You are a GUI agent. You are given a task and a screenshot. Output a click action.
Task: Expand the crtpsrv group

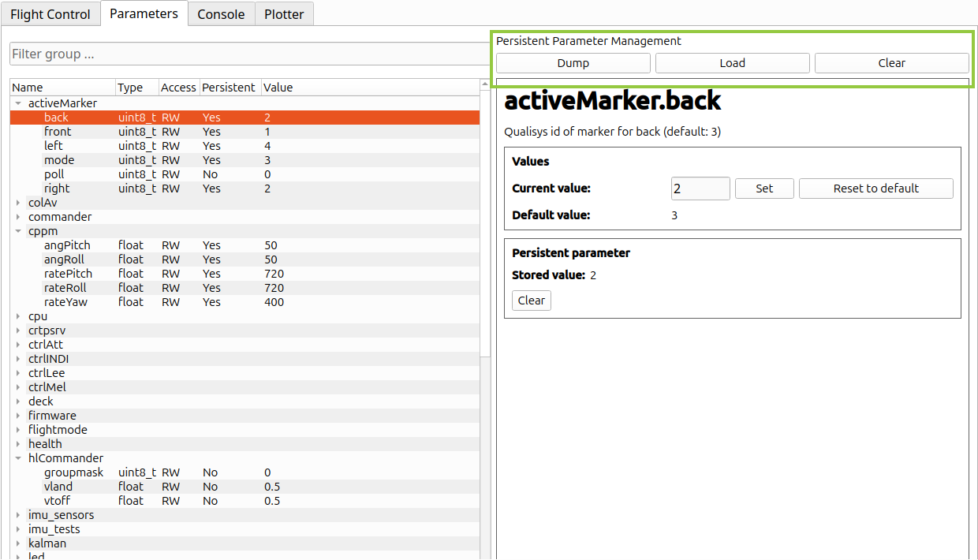coord(18,330)
